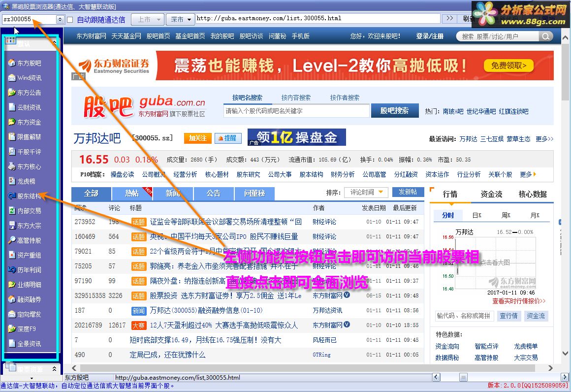Open 东方股吧 in the sidebar

click(25, 63)
